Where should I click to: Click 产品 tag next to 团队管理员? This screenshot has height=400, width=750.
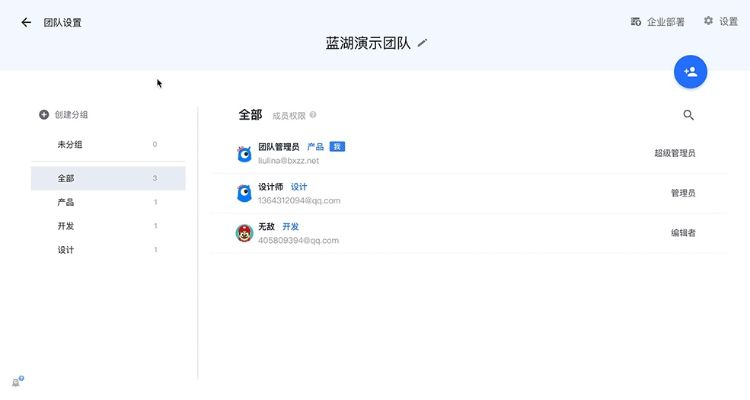[x=315, y=147]
